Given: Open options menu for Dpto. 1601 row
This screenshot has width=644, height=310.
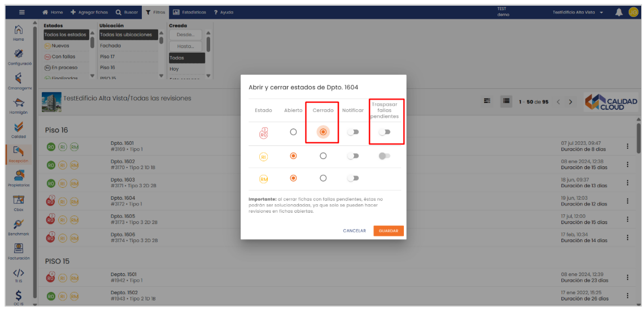Looking at the screenshot, I should tap(627, 147).
